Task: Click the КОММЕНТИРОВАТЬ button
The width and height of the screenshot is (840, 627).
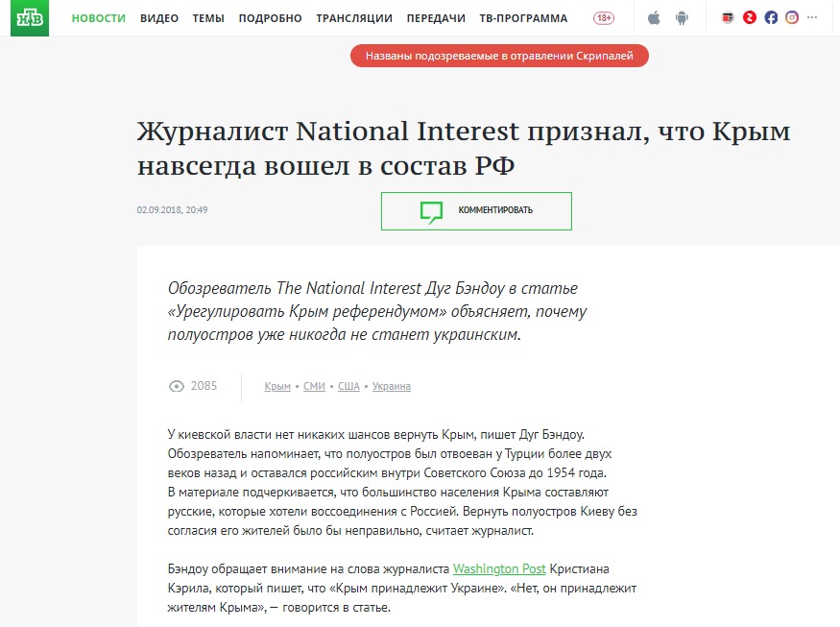Action: 476,211
